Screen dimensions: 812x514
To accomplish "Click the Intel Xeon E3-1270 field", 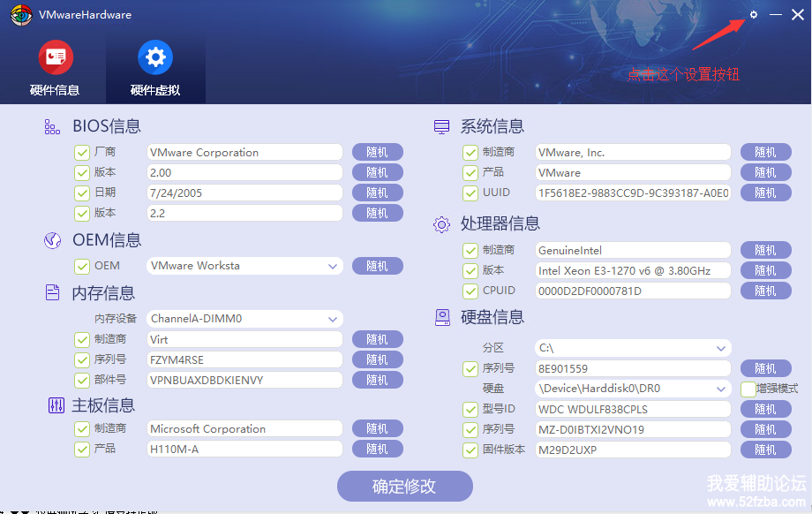I will point(633,270).
